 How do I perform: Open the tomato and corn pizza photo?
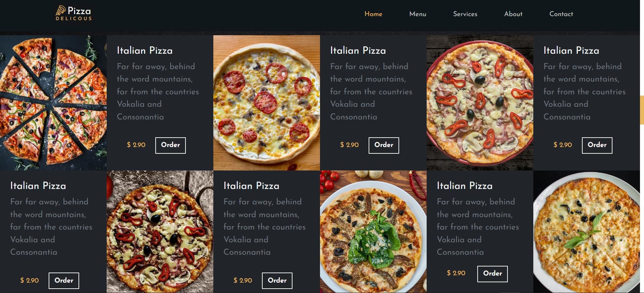click(x=267, y=103)
